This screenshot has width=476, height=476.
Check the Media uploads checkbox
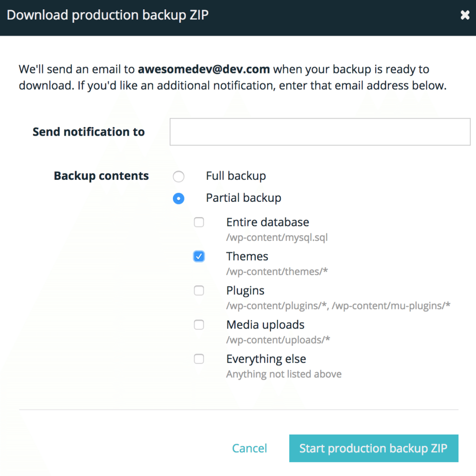tap(199, 325)
